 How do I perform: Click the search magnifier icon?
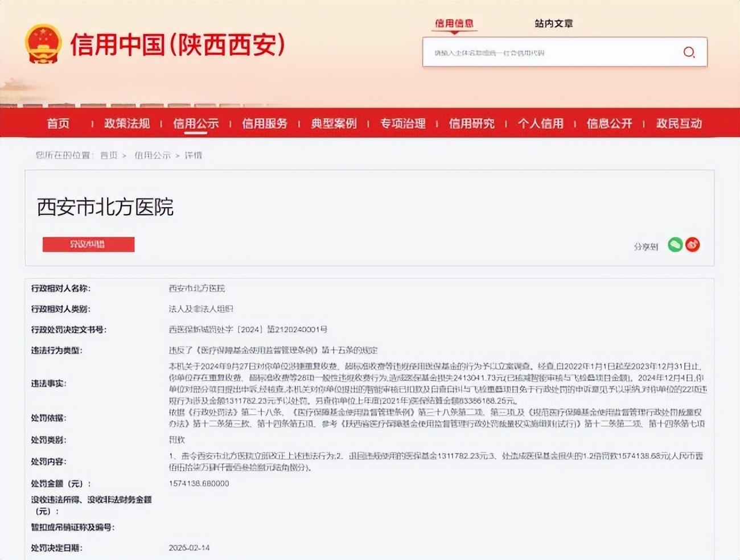689,52
